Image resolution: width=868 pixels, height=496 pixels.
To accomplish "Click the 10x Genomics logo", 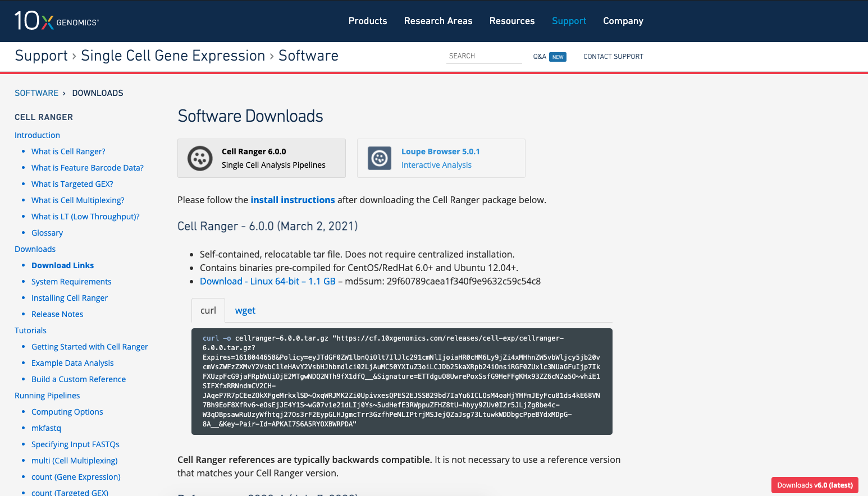I will (x=57, y=21).
